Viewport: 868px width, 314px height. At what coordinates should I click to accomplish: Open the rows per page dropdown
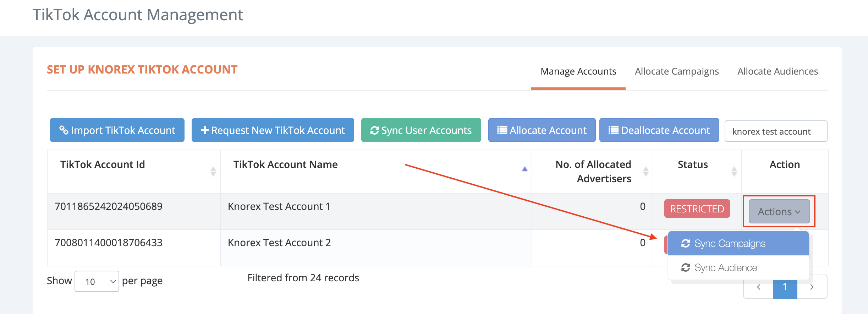coord(97,281)
